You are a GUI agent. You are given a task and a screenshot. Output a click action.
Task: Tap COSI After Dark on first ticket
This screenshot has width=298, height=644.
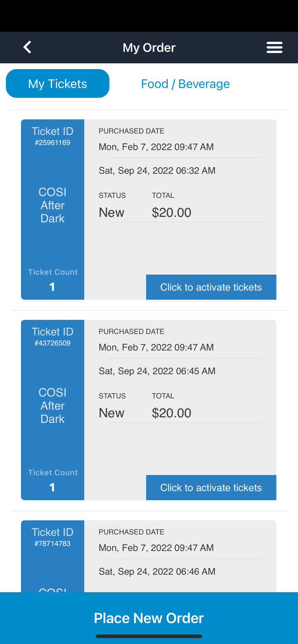(x=52, y=205)
